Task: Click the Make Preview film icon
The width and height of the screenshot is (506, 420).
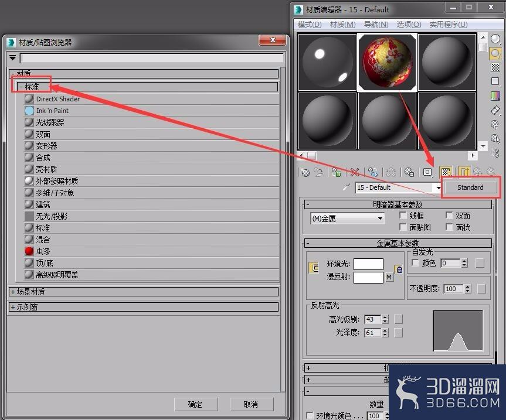Action: (495, 110)
